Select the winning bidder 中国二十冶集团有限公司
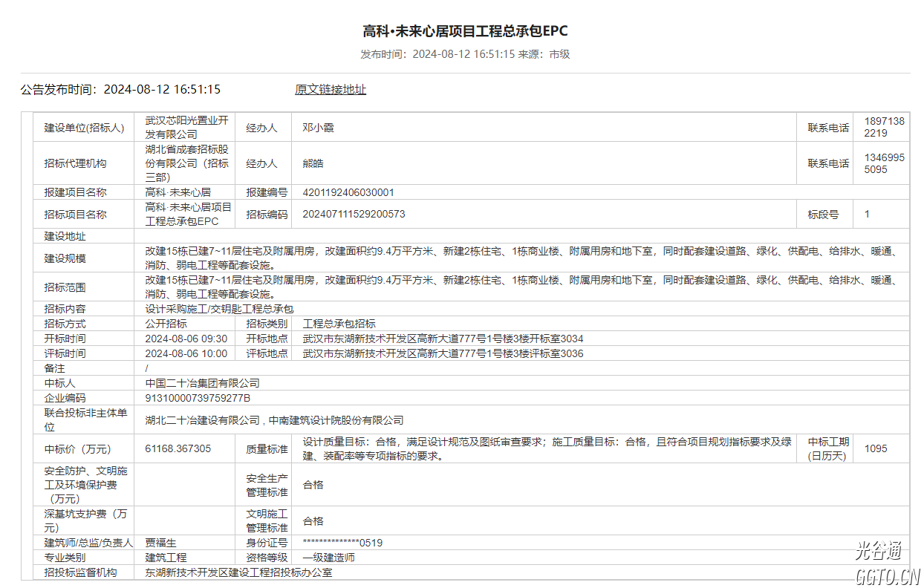The height and width of the screenshot is (588, 924). point(202,383)
